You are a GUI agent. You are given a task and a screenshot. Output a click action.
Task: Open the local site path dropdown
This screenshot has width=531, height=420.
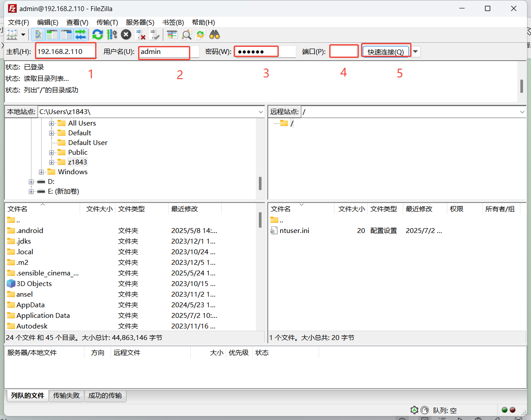click(261, 112)
